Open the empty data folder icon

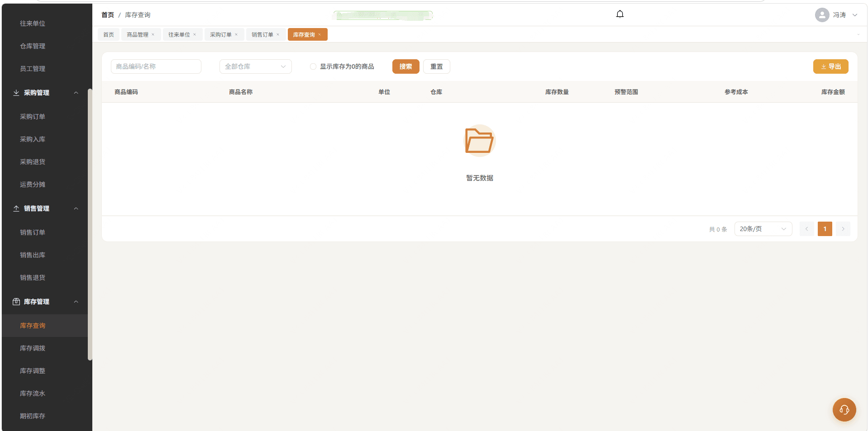480,141
